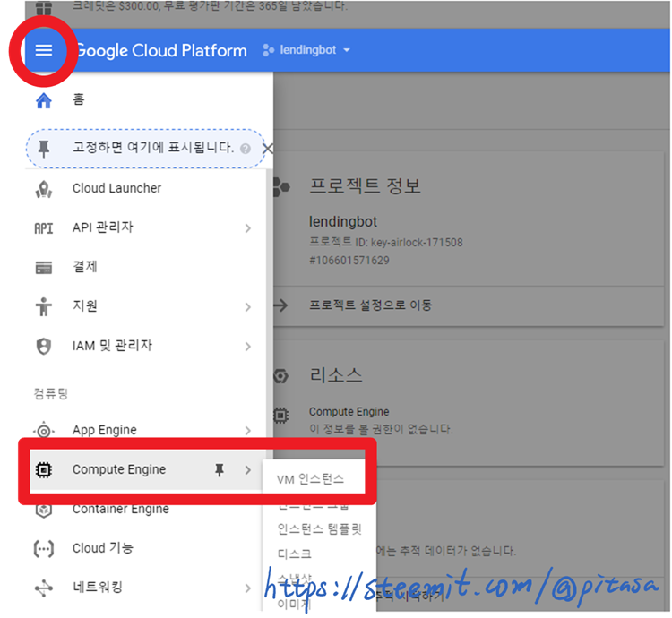Screen dimensions: 672x618
Task: Click the 고정하면 여기에 표시됩니다 hint text
Action: (153, 148)
